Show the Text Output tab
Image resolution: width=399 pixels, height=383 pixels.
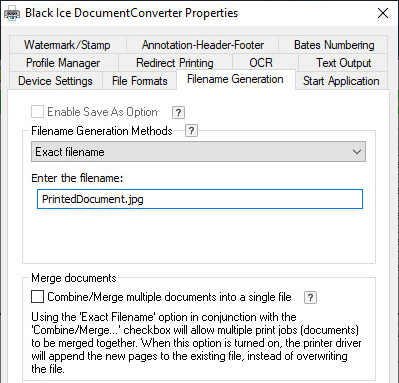344,63
